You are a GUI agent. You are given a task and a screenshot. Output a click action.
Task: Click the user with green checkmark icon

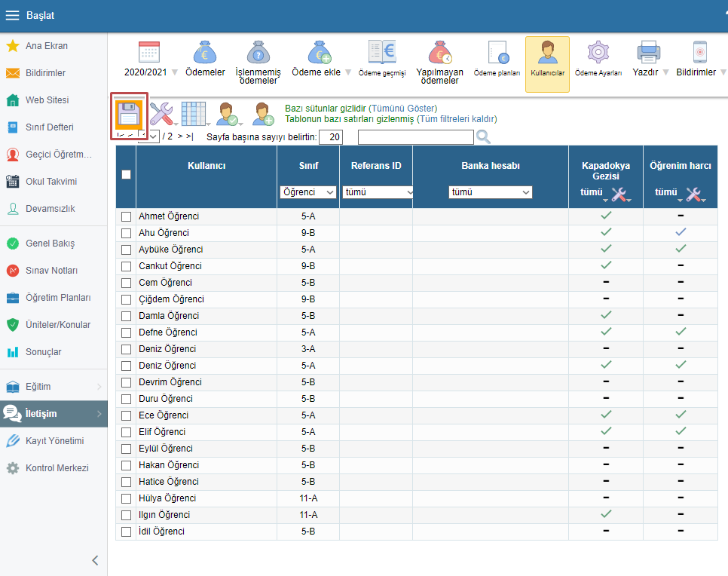tap(228, 114)
